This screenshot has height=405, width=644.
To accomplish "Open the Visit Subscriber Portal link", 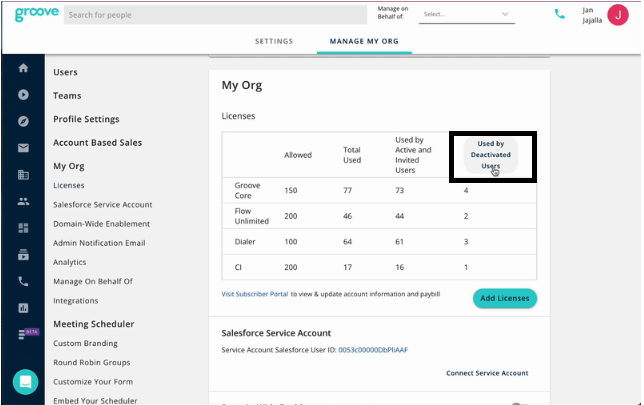I will [x=260, y=294].
